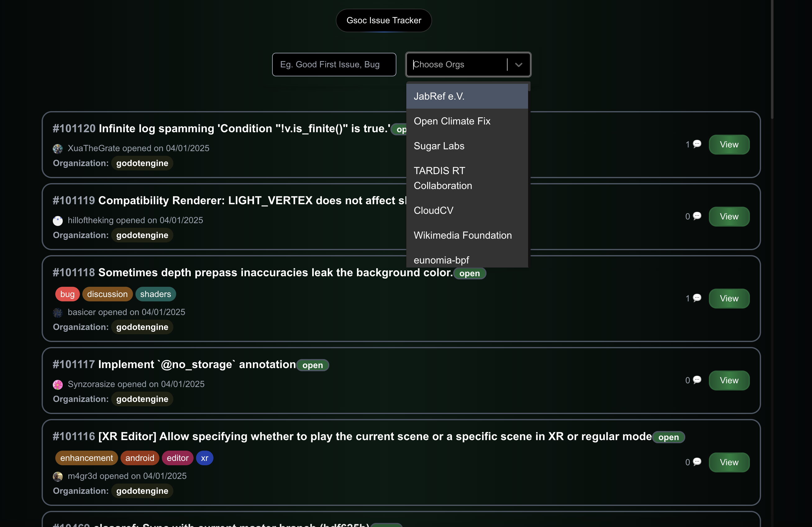Viewport: 812px width, 527px height.
Task: Click godotengine org badge on issue #101118
Action: (142, 327)
